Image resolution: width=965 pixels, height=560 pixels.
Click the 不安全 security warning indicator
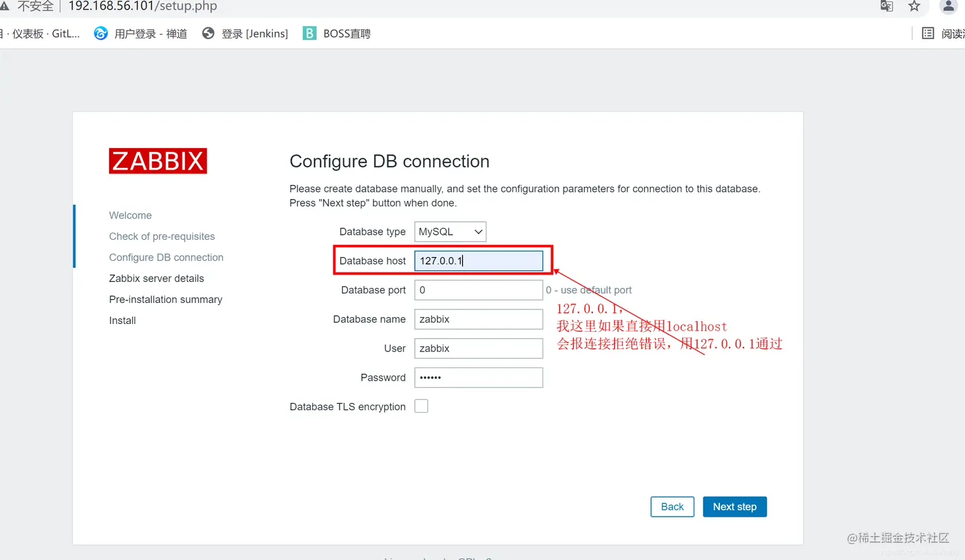[27, 6]
